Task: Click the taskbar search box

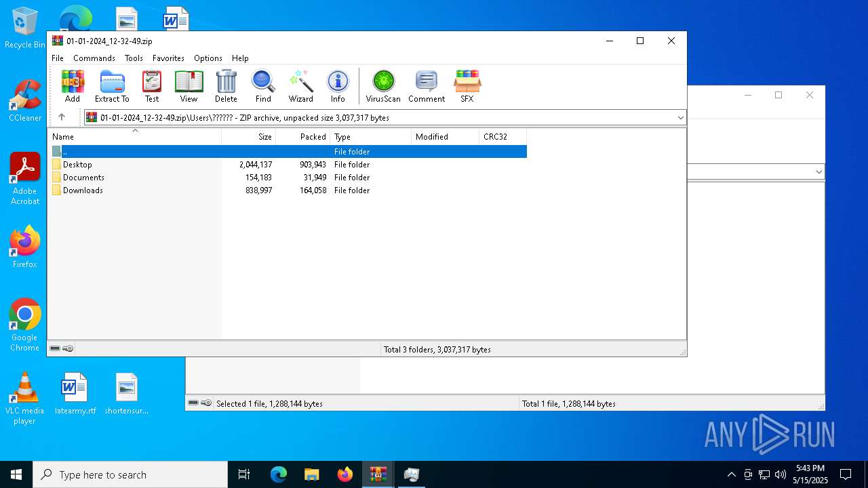Action: [130, 474]
